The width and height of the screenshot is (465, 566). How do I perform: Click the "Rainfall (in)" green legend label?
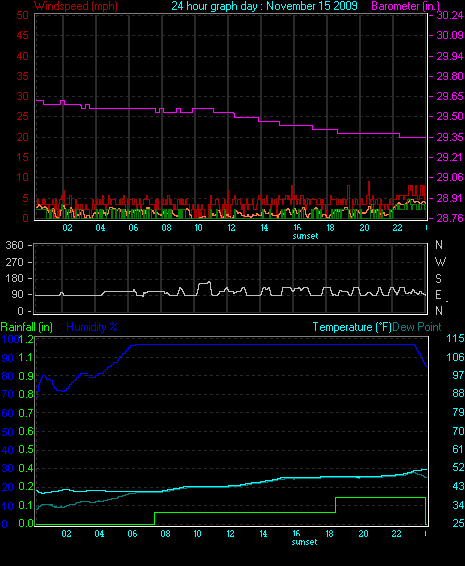(27, 327)
